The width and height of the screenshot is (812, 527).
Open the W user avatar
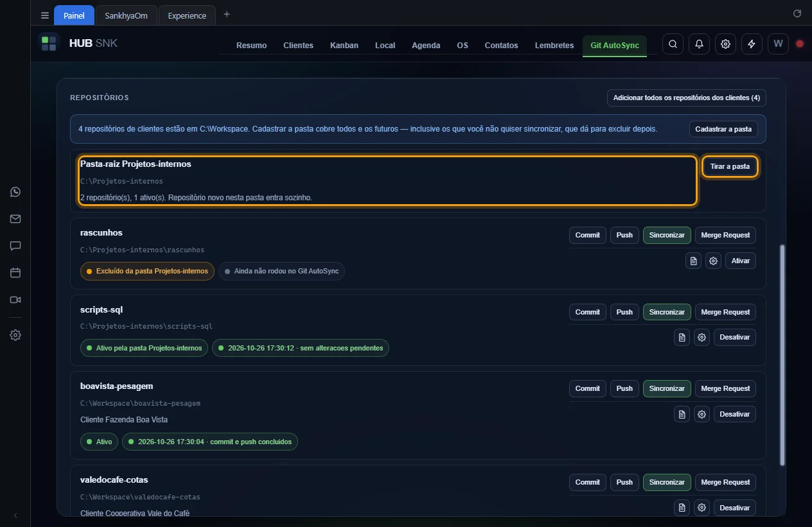778,44
